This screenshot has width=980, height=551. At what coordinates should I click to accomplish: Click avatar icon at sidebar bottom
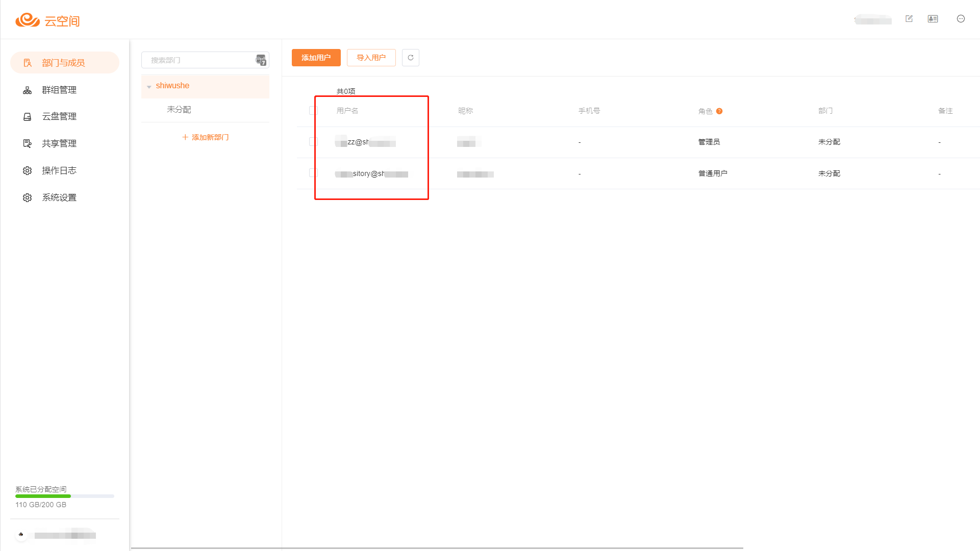[x=21, y=535]
